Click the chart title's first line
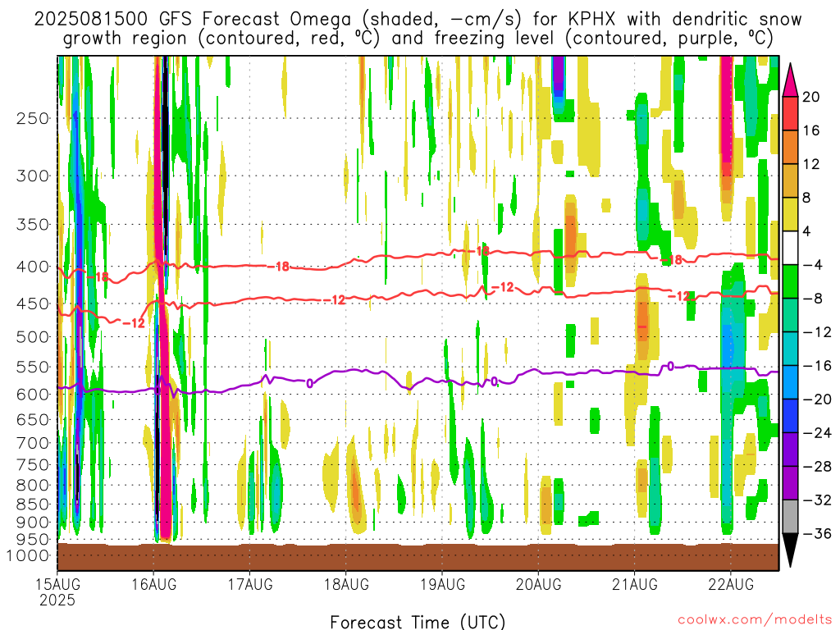Screen dimensions: 840x630 [x=418, y=20]
